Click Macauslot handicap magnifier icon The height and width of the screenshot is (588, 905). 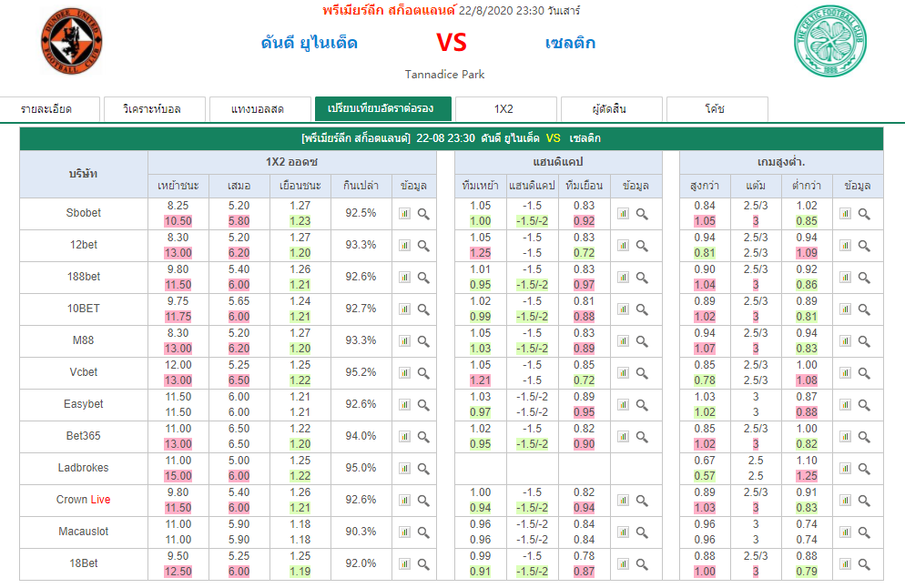coord(642,532)
